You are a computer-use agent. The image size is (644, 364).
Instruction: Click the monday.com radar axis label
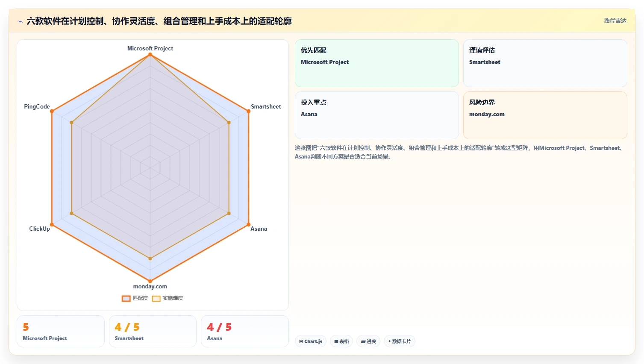coord(150,286)
